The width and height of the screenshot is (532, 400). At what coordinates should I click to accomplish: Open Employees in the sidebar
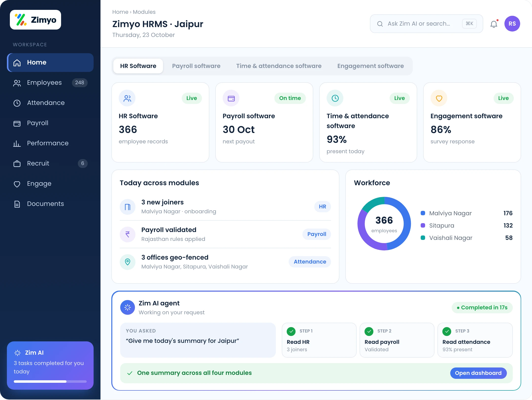tap(50, 83)
